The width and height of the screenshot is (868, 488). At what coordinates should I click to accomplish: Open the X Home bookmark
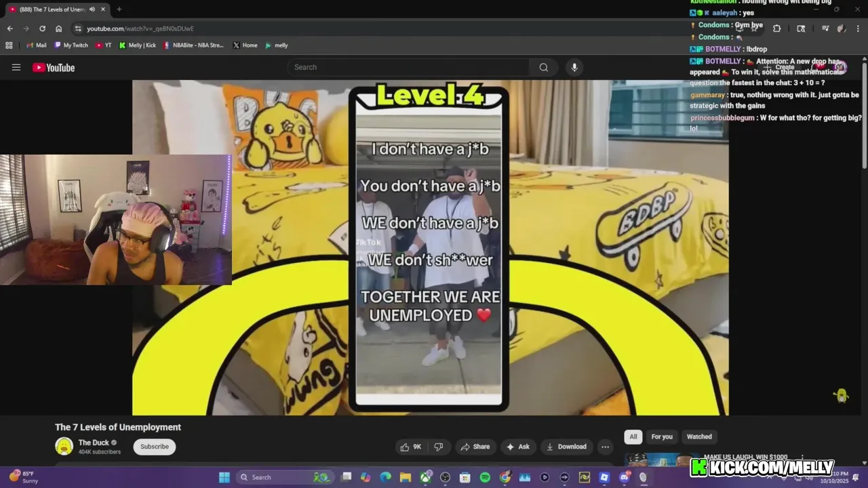(245, 45)
